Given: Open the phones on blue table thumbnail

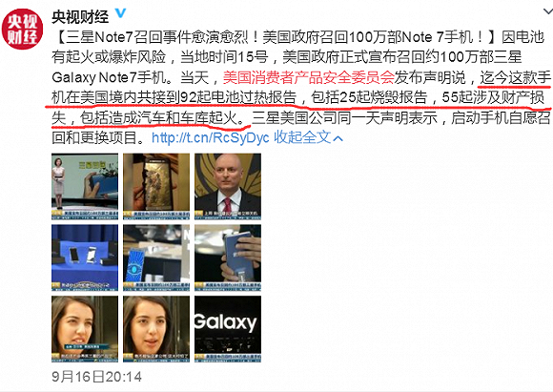Looking at the screenshot, I should [85, 258].
